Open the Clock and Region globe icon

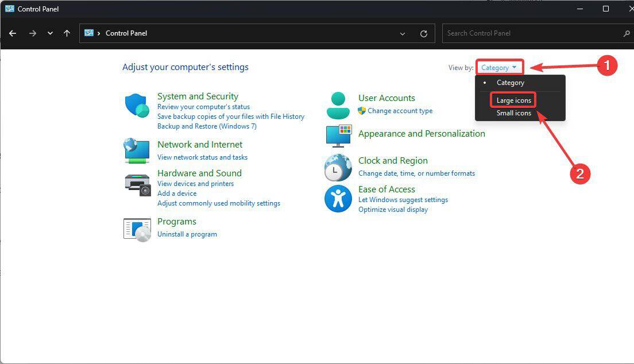(338, 168)
